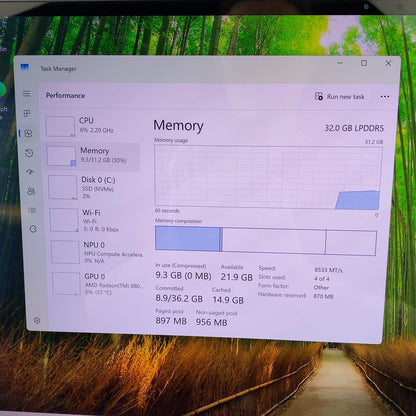Screen dimensions: 416x416
Task: Select the GPU 0 performance item
Action: pos(98,284)
